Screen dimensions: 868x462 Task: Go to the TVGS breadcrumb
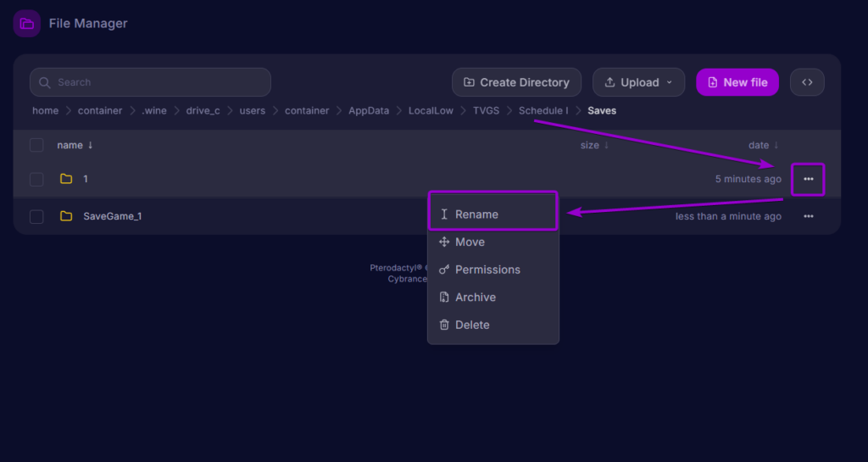(486, 111)
